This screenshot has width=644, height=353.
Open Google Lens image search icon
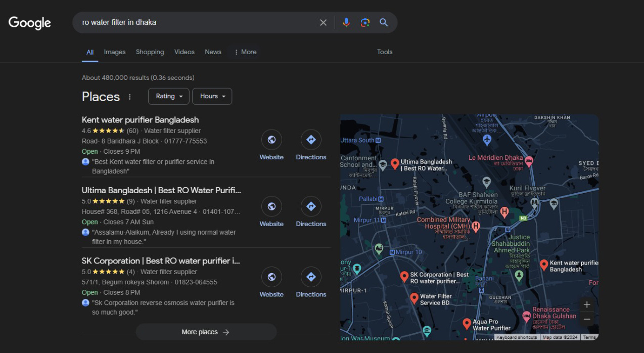[x=365, y=23]
